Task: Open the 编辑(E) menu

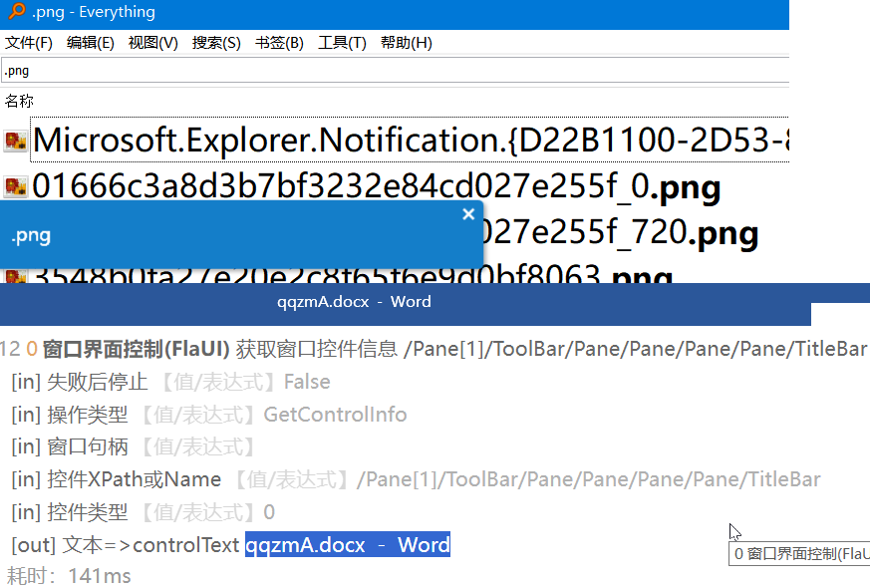Action: click(90, 43)
